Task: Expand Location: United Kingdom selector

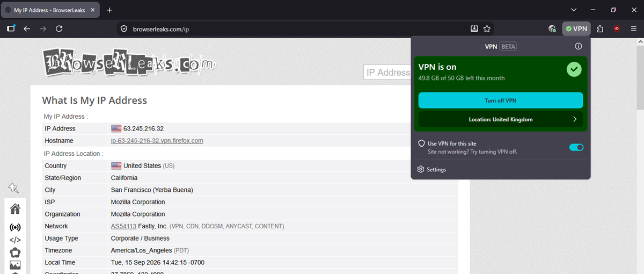Action: (x=500, y=119)
